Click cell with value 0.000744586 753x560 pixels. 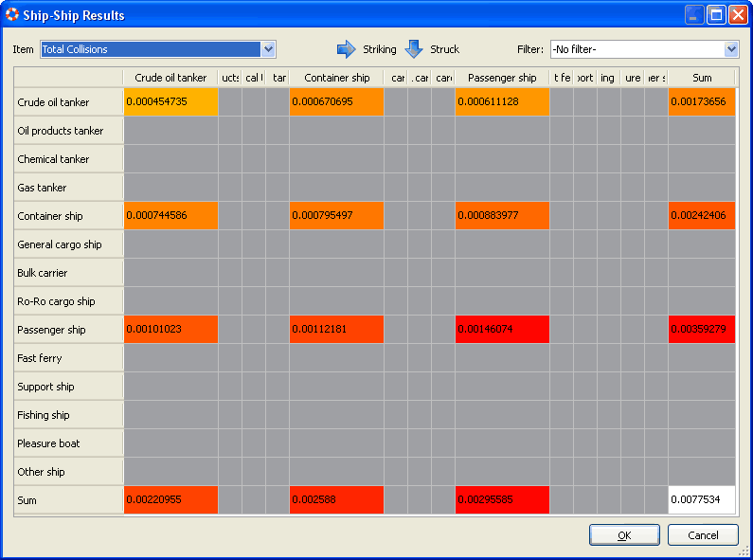click(170, 216)
